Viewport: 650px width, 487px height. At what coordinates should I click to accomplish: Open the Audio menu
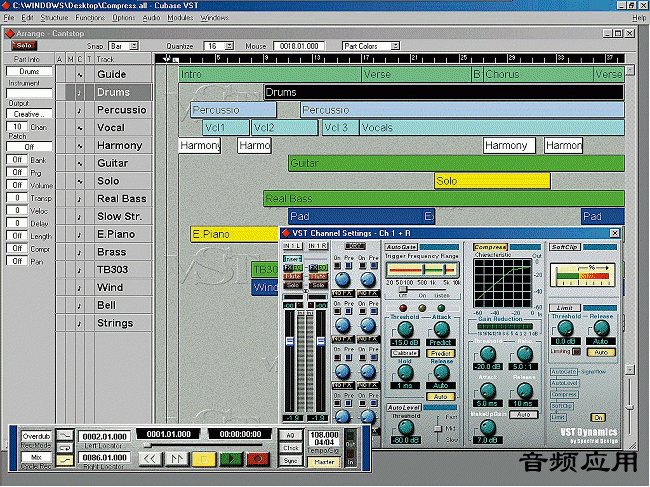pos(152,18)
